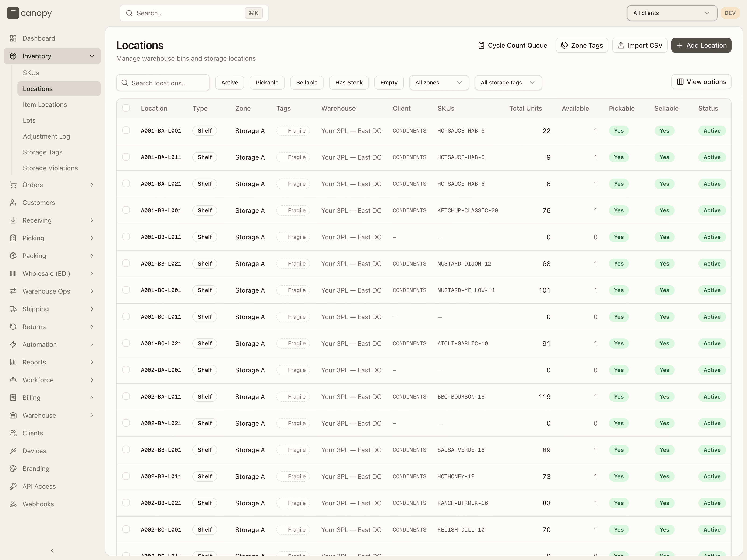Image resolution: width=747 pixels, height=560 pixels.
Task: Open the All storage tags dropdown
Action: point(508,82)
